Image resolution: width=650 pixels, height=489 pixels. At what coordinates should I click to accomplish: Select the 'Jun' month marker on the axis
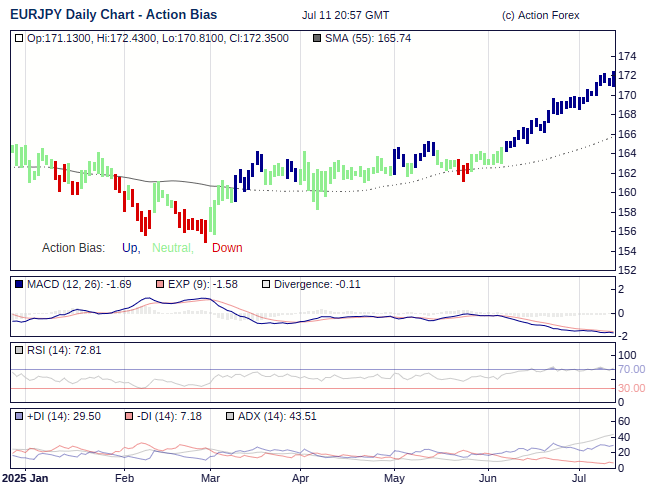488,479
